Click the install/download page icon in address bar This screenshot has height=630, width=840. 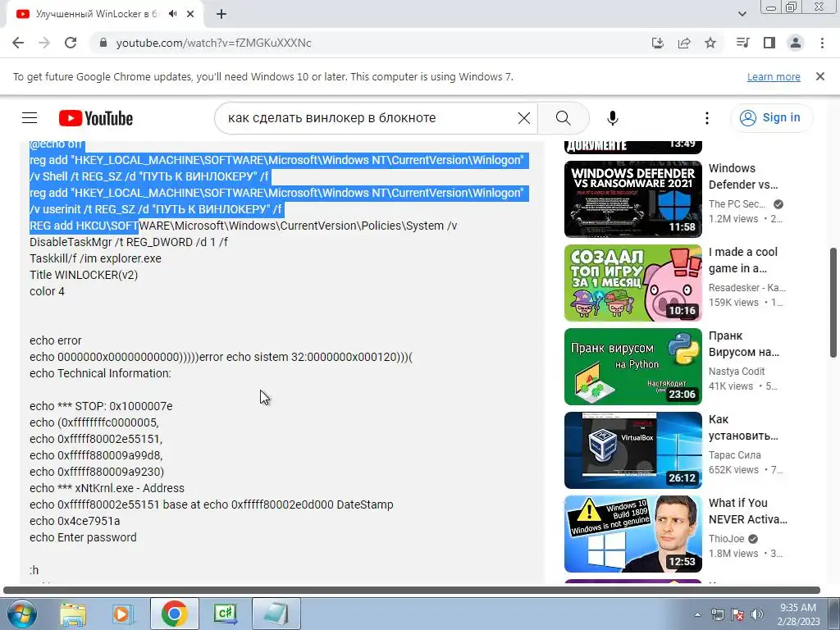coord(658,43)
